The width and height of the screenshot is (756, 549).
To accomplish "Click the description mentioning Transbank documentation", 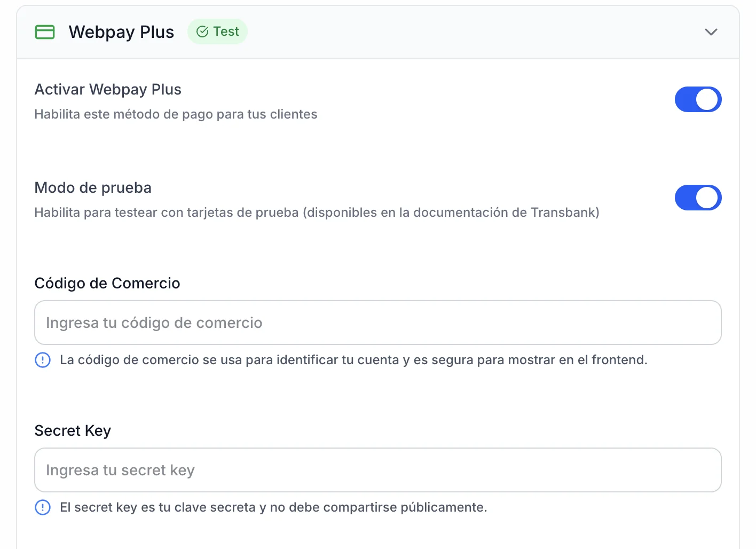I will (x=317, y=213).
